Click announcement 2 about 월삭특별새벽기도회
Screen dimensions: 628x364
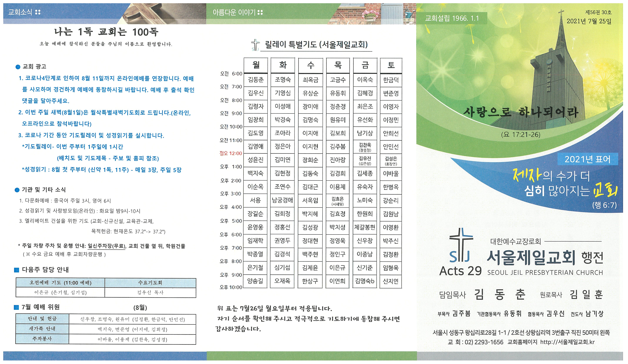105,118
